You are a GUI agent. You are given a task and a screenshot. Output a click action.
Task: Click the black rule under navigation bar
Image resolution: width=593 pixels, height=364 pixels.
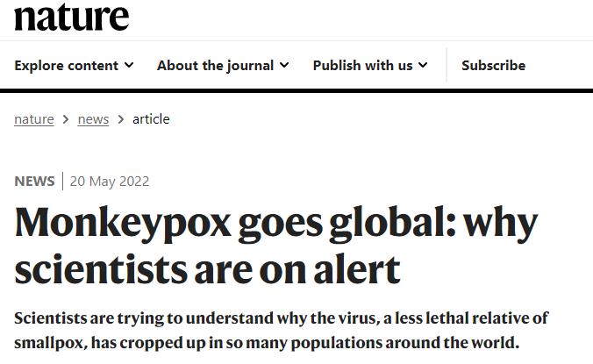click(x=296, y=90)
